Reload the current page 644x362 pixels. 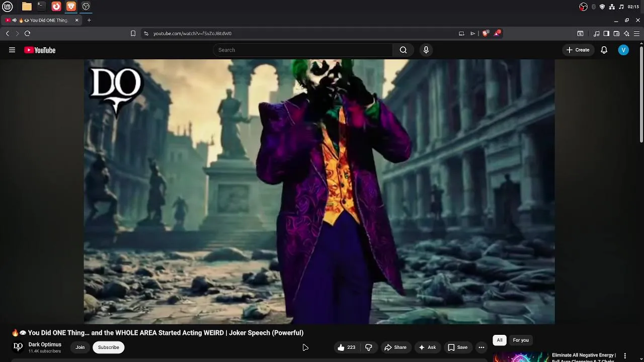point(27,34)
